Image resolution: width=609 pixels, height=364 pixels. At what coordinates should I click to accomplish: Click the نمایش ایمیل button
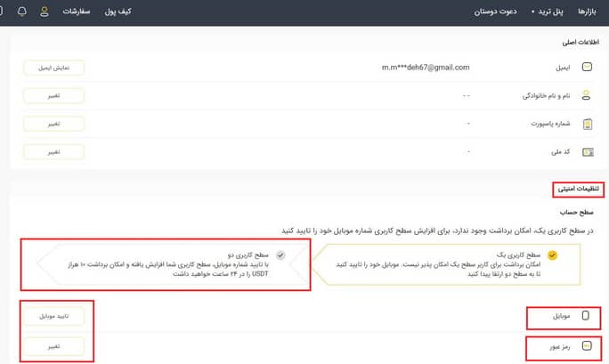54,68
